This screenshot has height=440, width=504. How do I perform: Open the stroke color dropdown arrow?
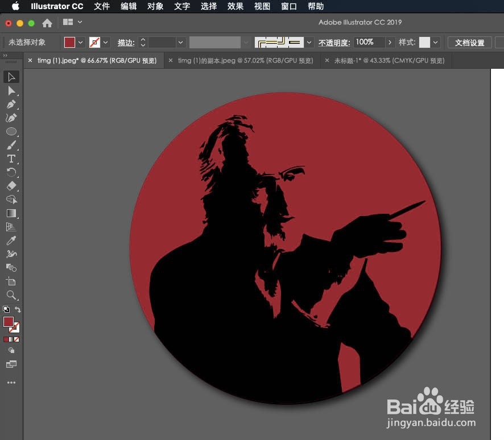[105, 43]
